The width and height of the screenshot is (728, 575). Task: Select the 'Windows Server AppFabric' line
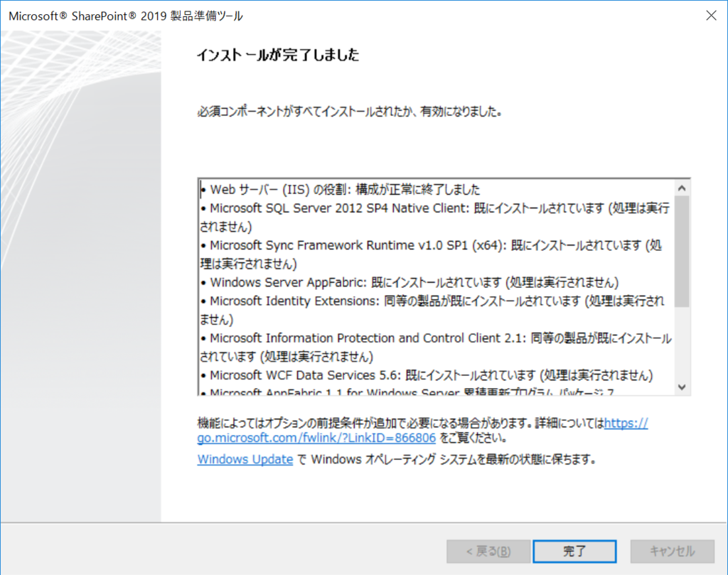click(409, 282)
